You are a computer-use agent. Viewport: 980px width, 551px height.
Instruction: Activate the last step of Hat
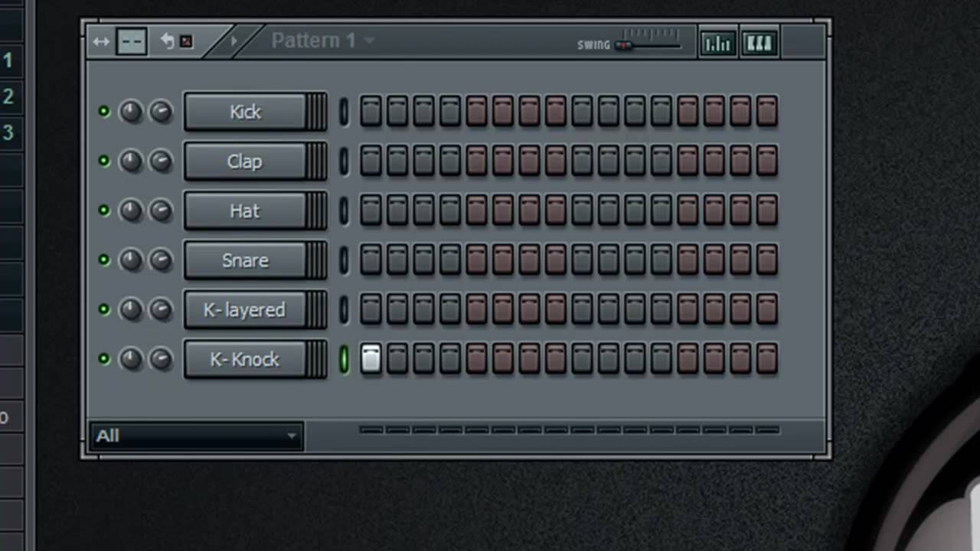[766, 210]
